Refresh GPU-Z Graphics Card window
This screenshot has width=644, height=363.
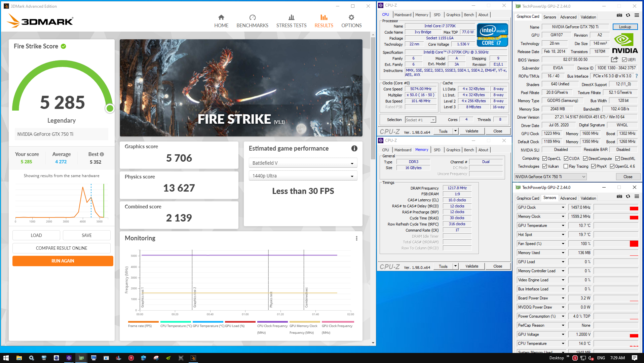point(628,15)
